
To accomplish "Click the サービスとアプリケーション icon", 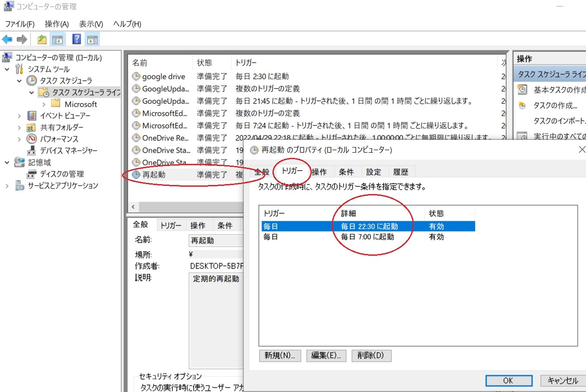I will pyautogui.click(x=20, y=185).
